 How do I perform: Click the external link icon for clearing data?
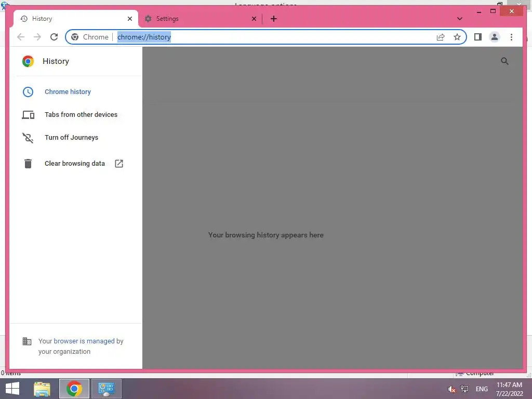pyautogui.click(x=119, y=164)
